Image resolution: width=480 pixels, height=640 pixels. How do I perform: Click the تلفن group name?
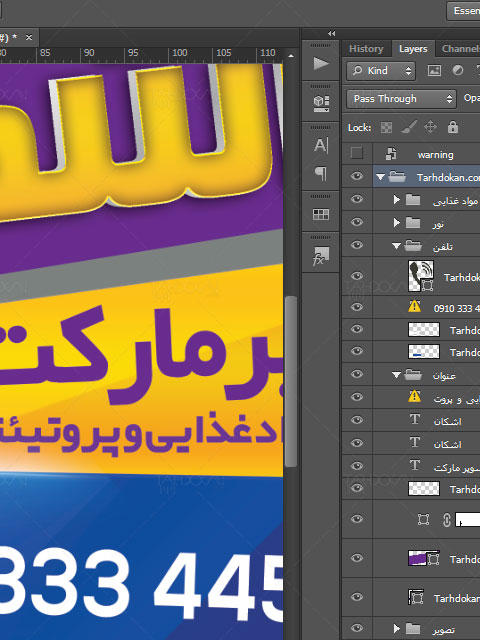pos(443,247)
